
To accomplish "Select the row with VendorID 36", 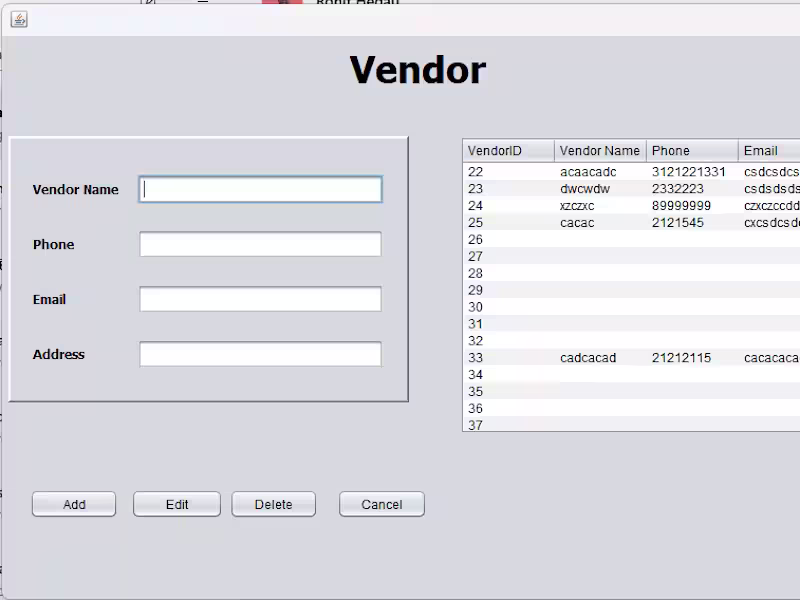I will pyautogui.click(x=632, y=408).
